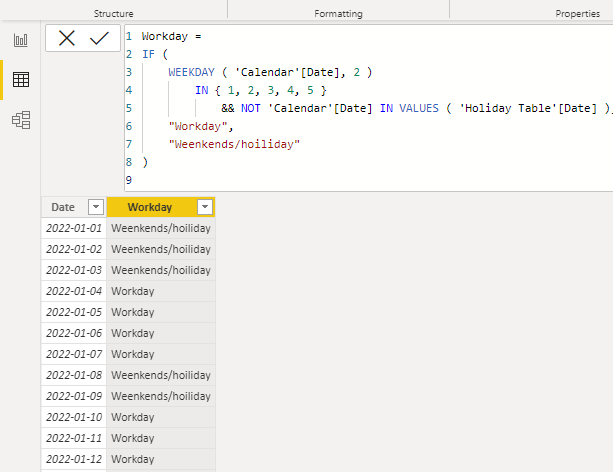The height and width of the screenshot is (472, 613).
Task: Click the Structure ribbon group label
Action: tap(113, 14)
